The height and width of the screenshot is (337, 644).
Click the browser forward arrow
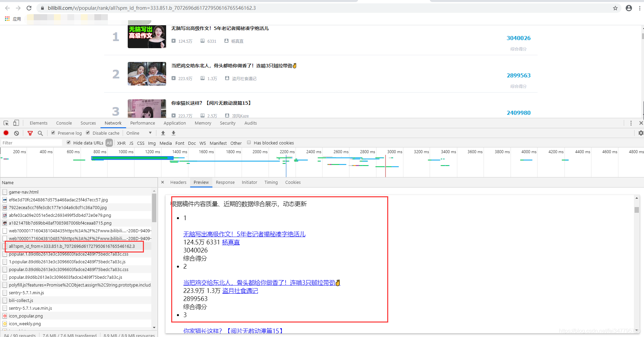tap(18, 8)
